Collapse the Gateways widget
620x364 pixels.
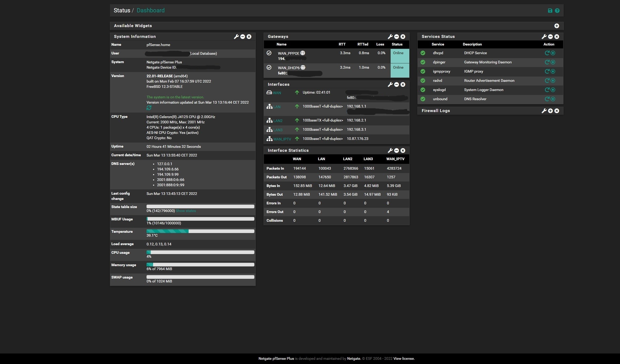pyautogui.click(x=396, y=37)
